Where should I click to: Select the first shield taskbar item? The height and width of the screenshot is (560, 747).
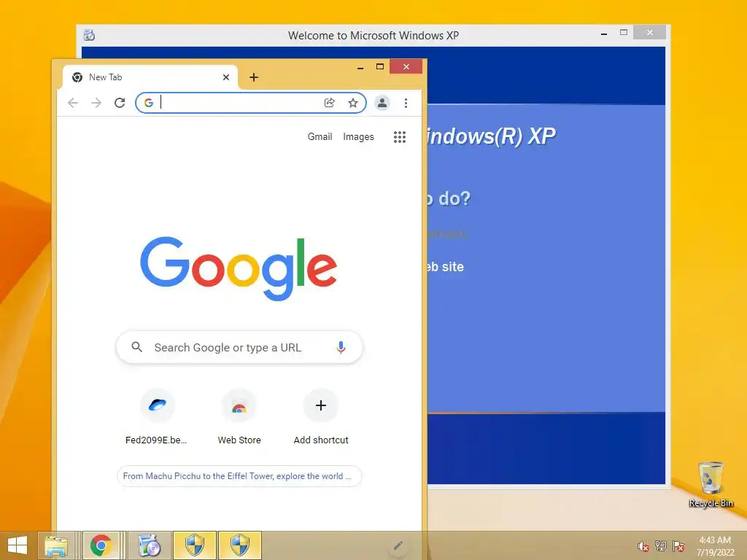coord(194,545)
